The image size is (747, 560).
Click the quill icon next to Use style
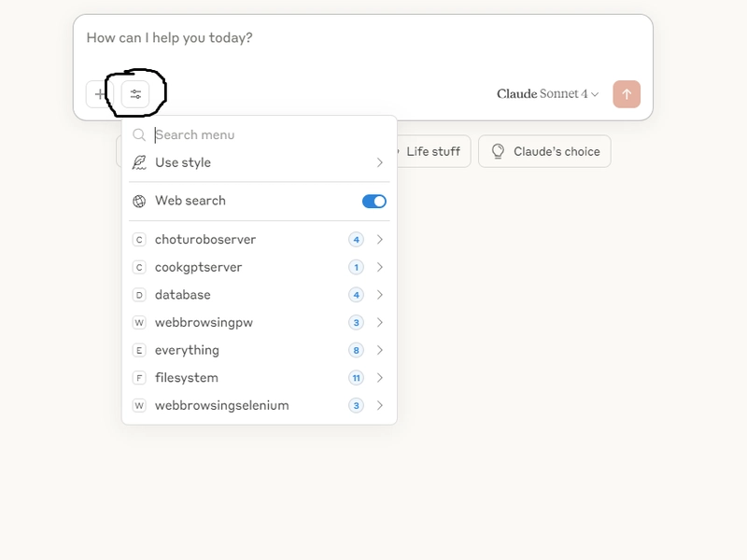pyautogui.click(x=139, y=162)
